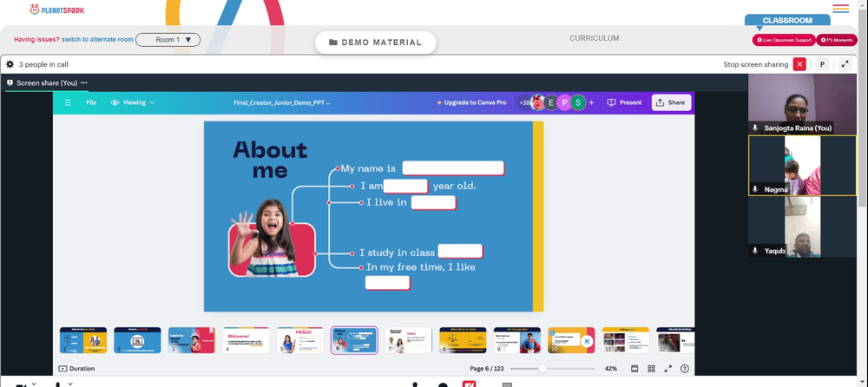Open the Viewing mode dropdown

[x=132, y=102]
